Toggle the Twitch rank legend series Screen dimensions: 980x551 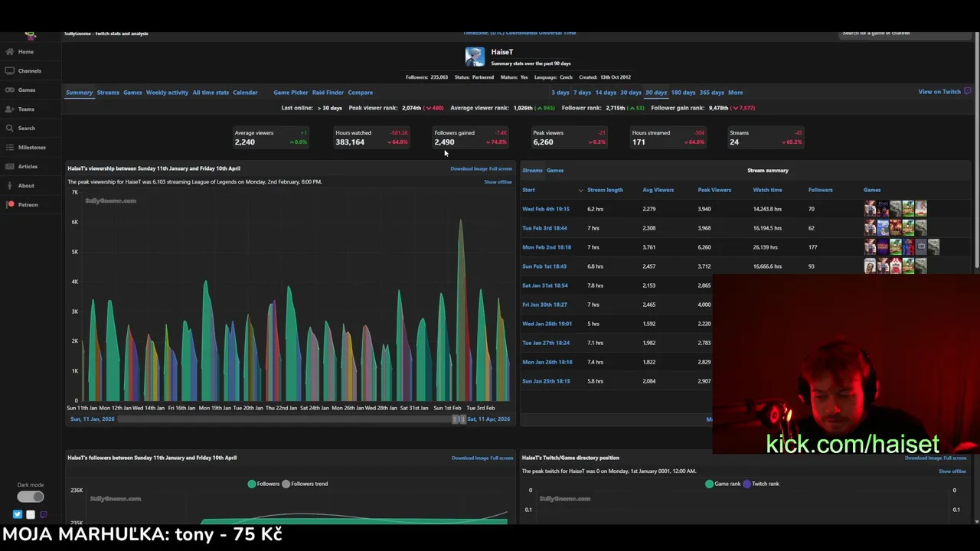click(x=760, y=484)
